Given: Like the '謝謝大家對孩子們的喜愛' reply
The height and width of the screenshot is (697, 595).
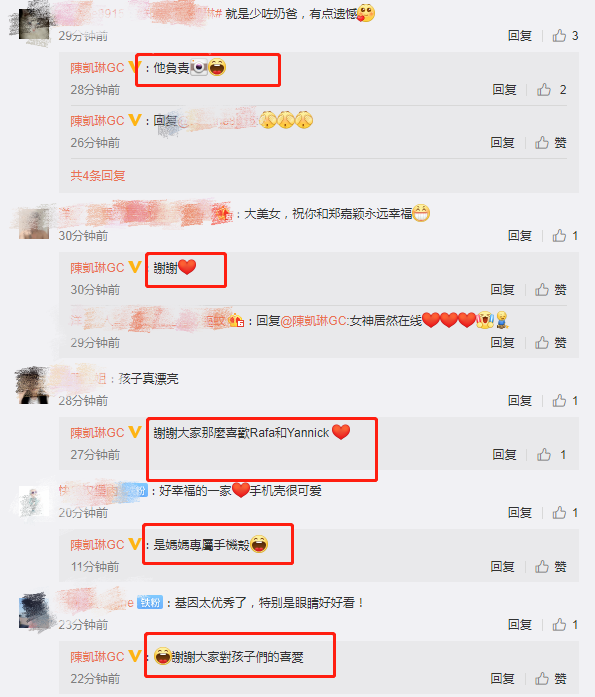Looking at the screenshot, I should pos(551,678).
